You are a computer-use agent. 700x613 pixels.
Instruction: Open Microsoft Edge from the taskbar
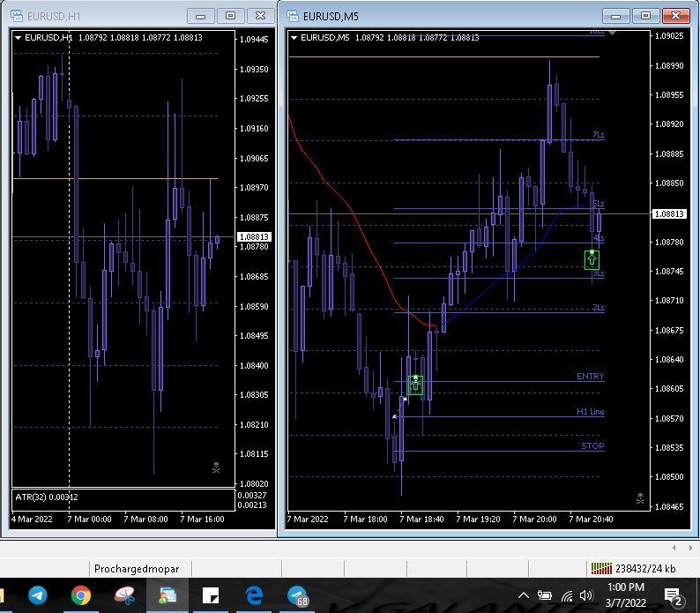(x=254, y=596)
